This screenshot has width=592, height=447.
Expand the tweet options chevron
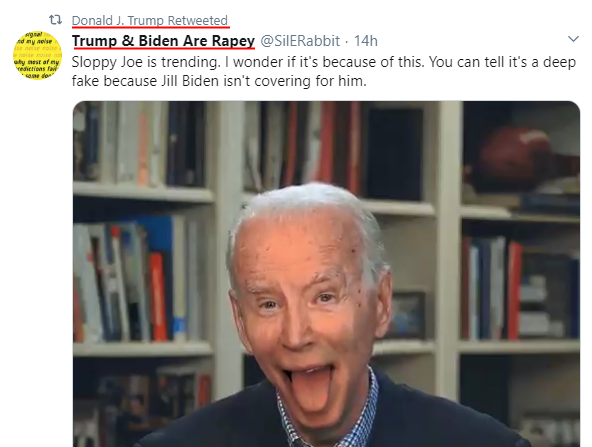pyautogui.click(x=574, y=39)
